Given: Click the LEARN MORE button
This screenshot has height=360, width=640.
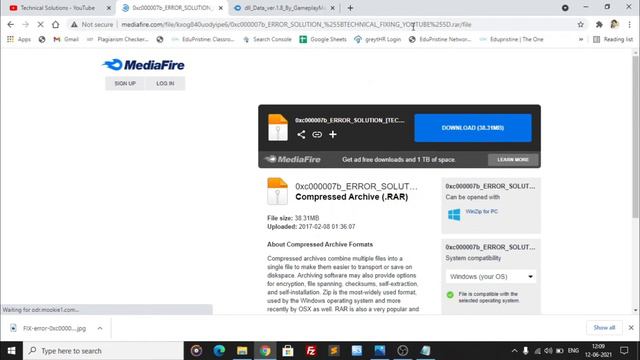Looking at the screenshot, I should tap(513, 160).
